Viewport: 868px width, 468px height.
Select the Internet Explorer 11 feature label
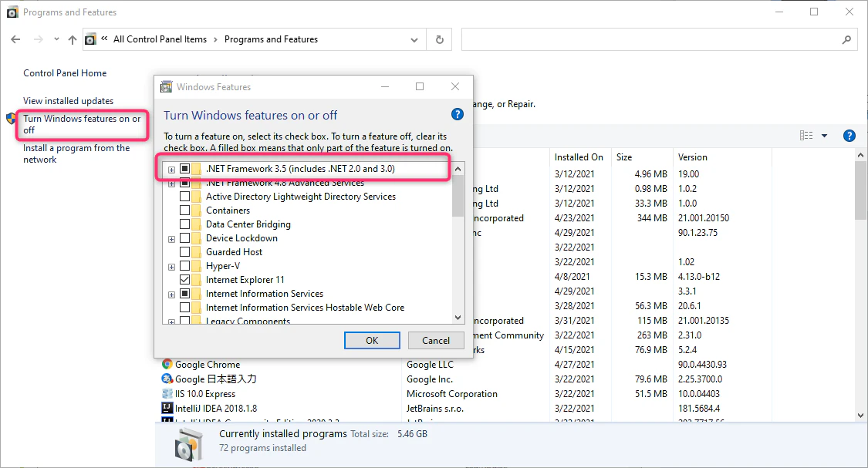click(245, 280)
